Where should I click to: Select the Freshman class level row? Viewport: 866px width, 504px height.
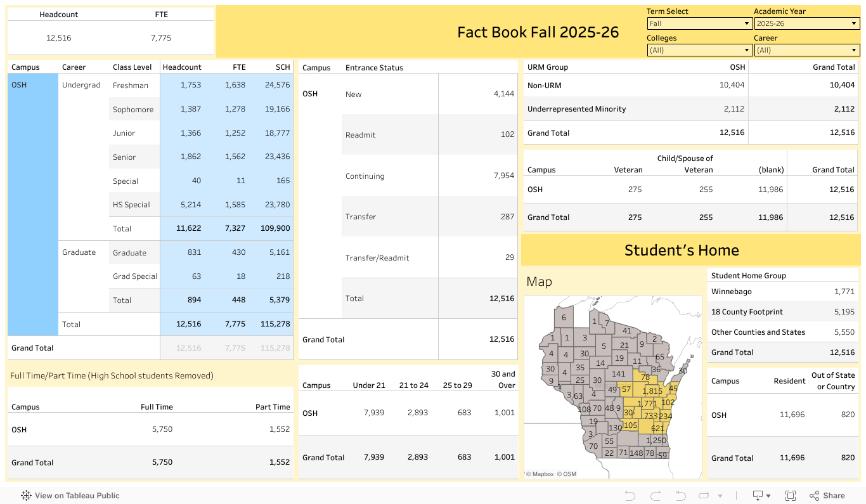[x=131, y=86]
